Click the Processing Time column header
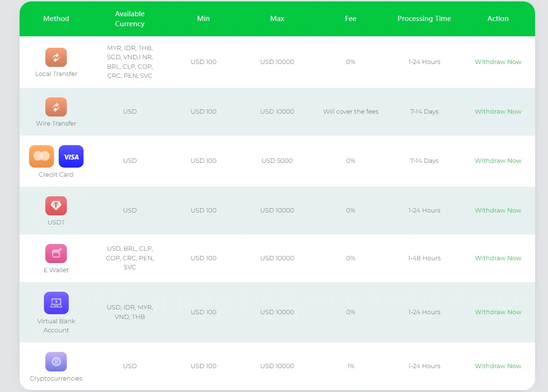Screen dimensions: 548x392 [x=424, y=19]
